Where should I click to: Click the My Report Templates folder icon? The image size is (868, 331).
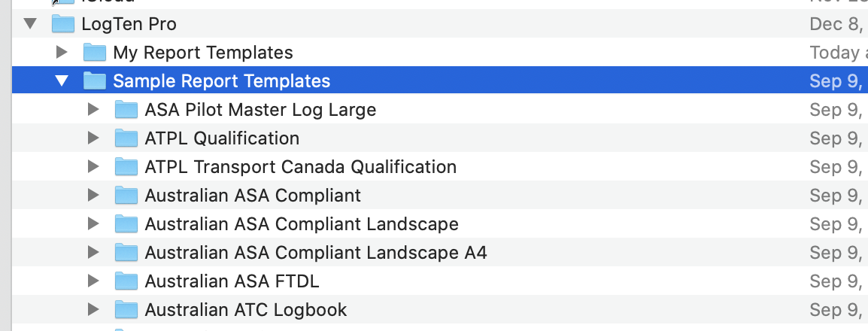point(95,53)
